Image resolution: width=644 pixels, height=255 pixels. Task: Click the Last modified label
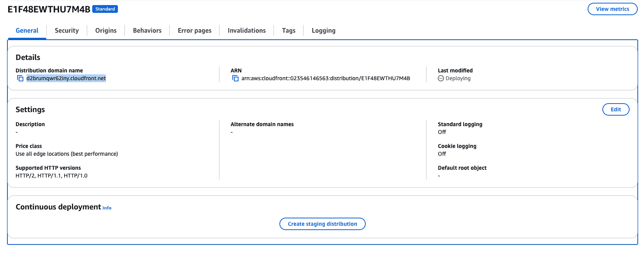click(x=455, y=70)
